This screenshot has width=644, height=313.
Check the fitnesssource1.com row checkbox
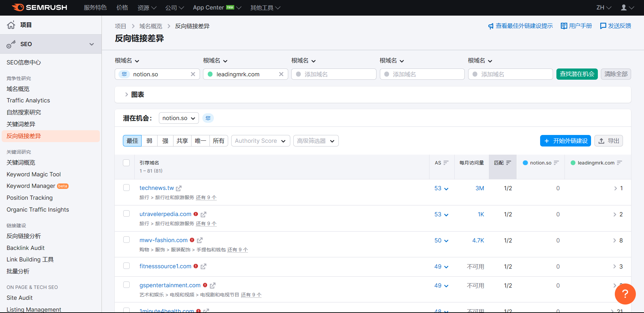[x=126, y=266]
